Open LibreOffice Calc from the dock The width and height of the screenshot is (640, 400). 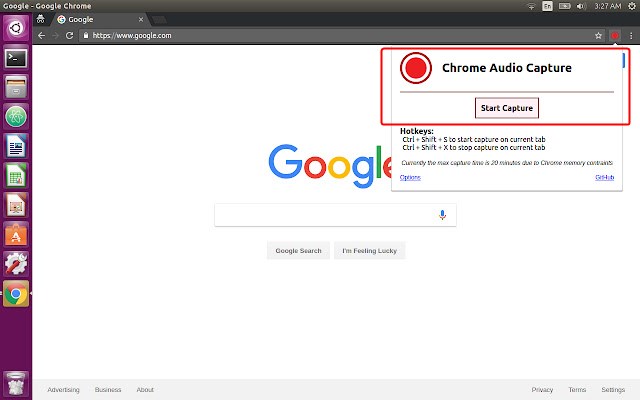[16, 176]
